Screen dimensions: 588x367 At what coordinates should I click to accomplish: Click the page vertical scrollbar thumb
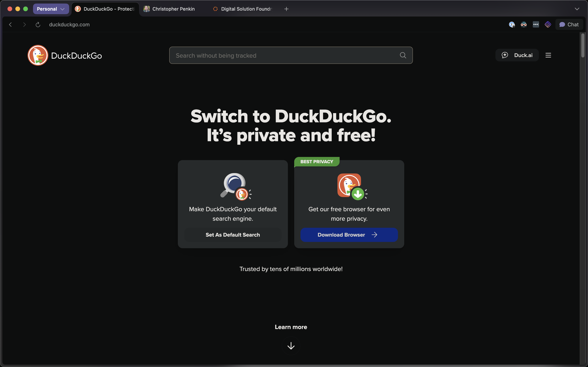pos(583,46)
